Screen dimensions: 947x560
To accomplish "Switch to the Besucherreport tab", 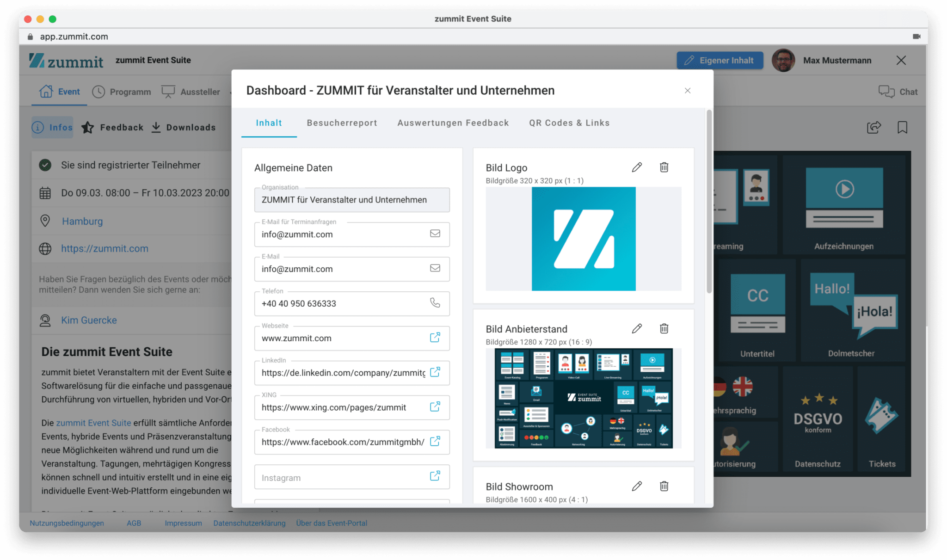I will click(342, 123).
